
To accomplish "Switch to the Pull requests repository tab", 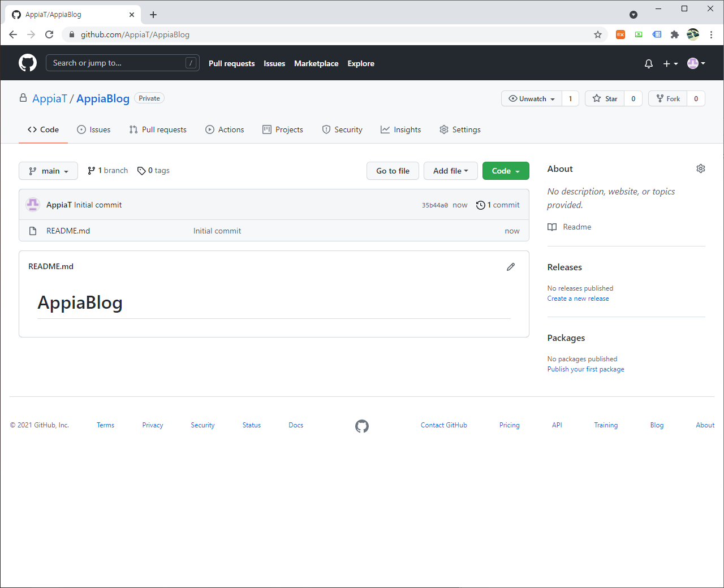I will click(158, 129).
